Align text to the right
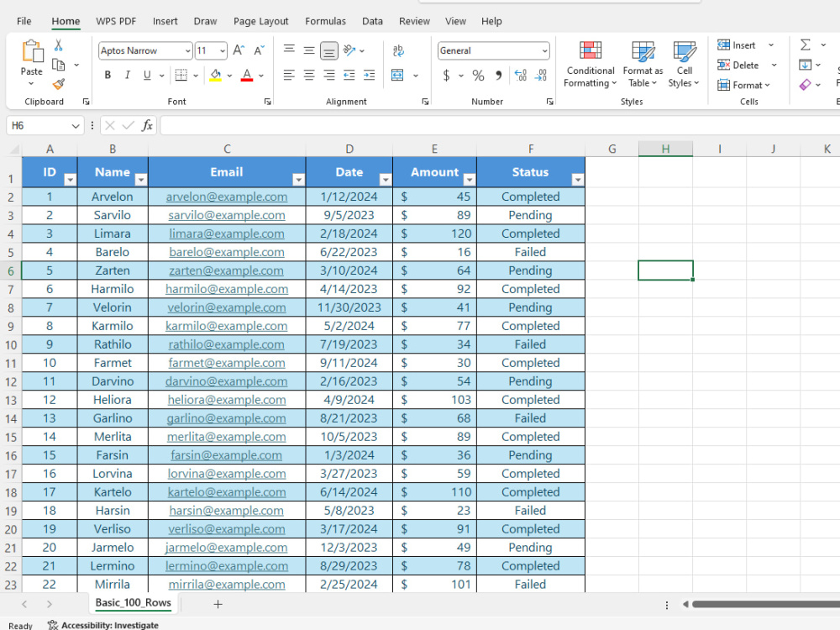This screenshot has height=630, width=840. 329,75
